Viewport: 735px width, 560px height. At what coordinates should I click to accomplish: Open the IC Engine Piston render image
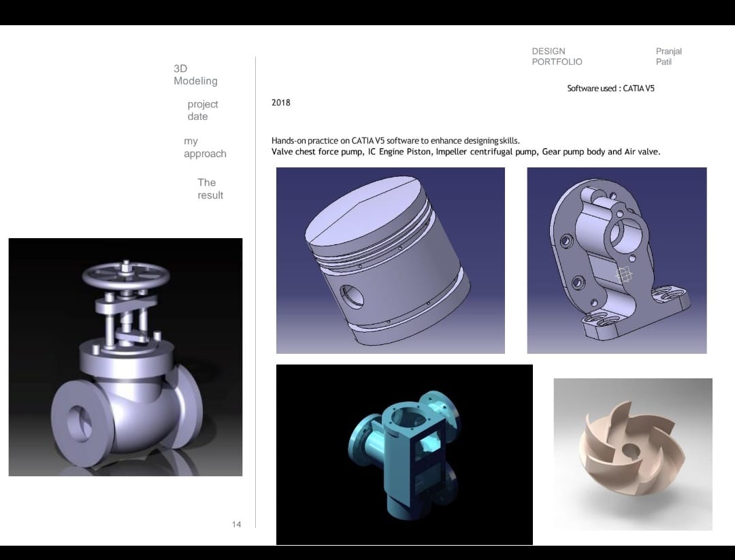tap(391, 260)
